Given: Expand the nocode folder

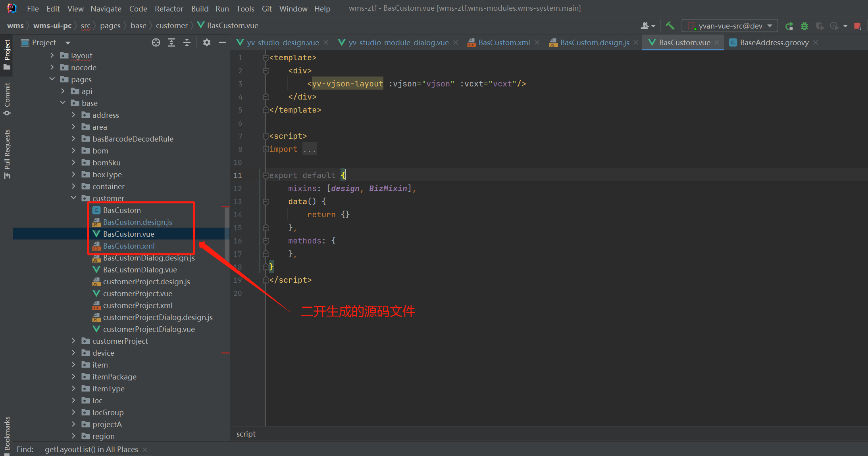Looking at the screenshot, I should pyautogui.click(x=52, y=67).
